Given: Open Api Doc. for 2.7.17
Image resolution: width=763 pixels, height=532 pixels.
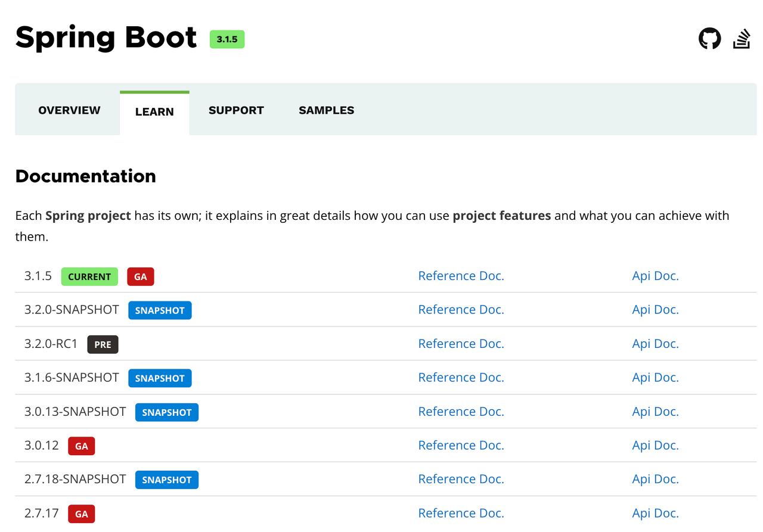Looking at the screenshot, I should pos(656,513).
